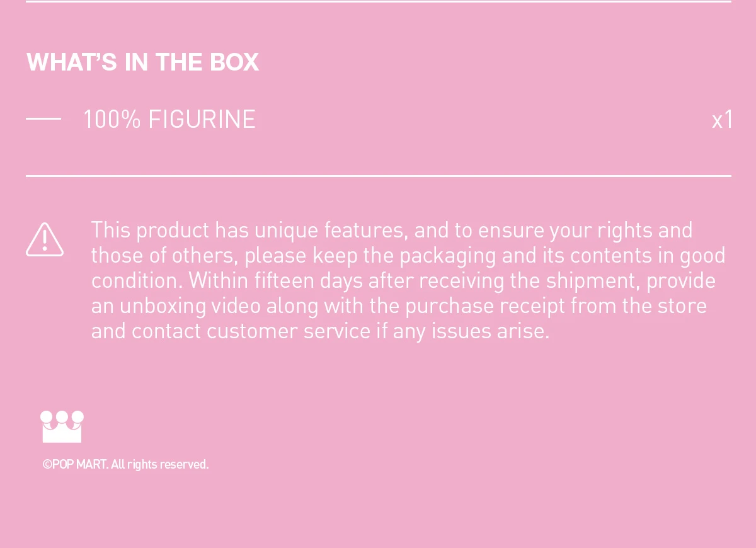Click the dash before 100% FIGURINE
The height and width of the screenshot is (548, 756).
(43, 118)
